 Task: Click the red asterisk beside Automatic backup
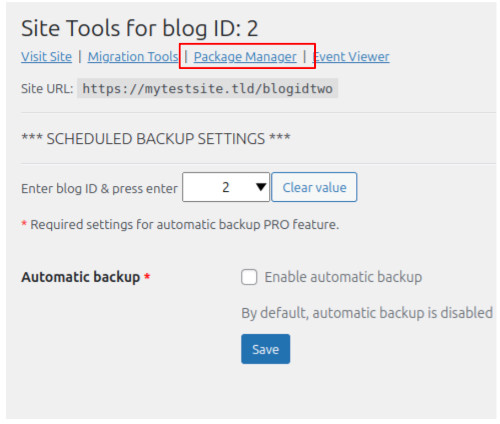147,276
